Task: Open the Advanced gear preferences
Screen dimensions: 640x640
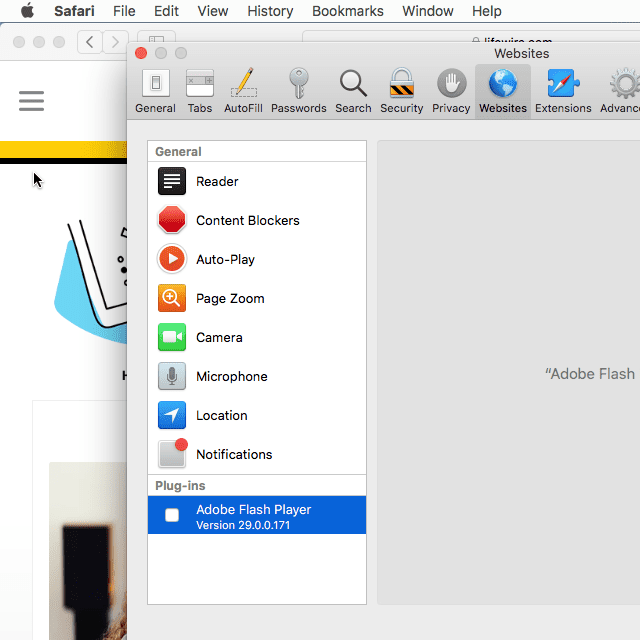Action: [x=620, y=91]
